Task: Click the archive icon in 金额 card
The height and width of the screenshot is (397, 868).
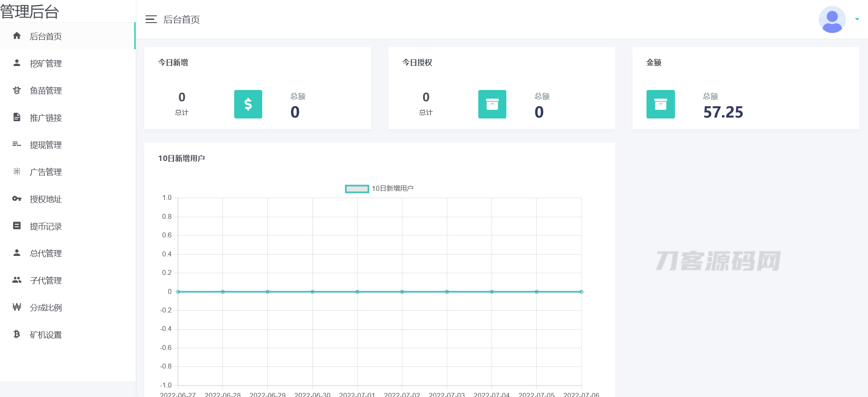Action: pyautogui.click(x=660, y=104)
